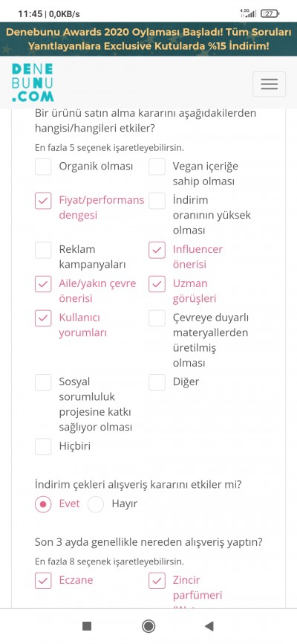
Task: Tap the signal strength icon
Action: coord(248,13)
